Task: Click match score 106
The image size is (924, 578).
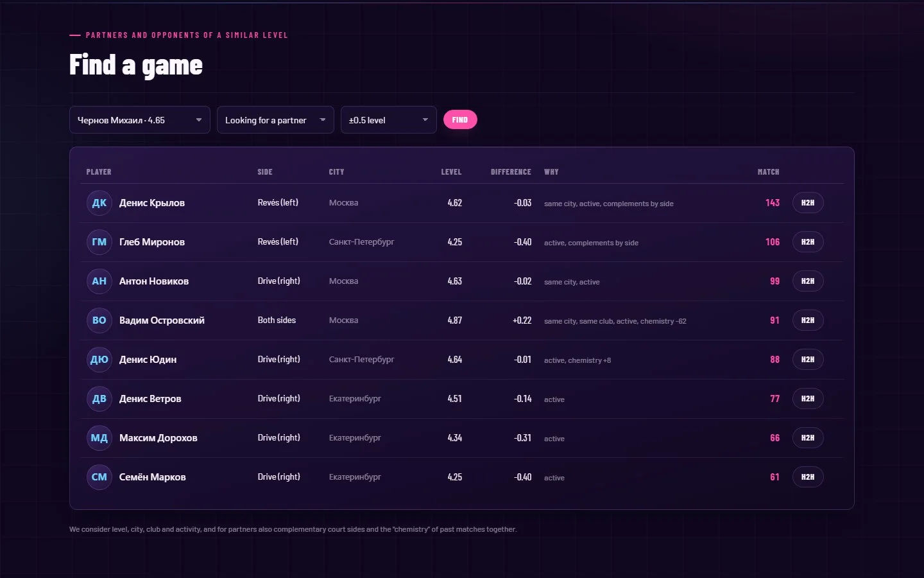Action: click(773, 242)
